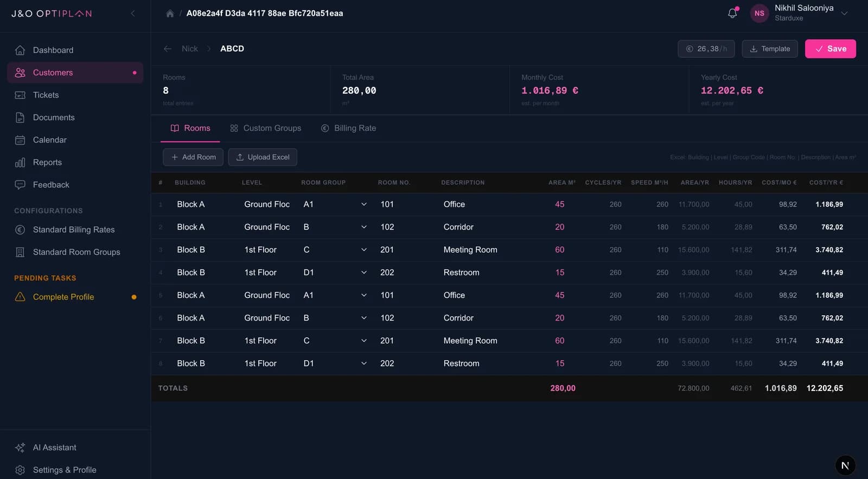This screenshot has width=868, height=479.
Task: Click the Yearly Cost value 12.202,65 €
Action: pos(732,91)
